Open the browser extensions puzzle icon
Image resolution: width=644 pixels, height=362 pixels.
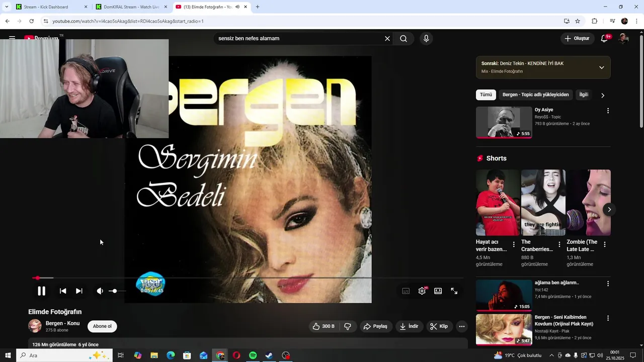pos(594,21)
